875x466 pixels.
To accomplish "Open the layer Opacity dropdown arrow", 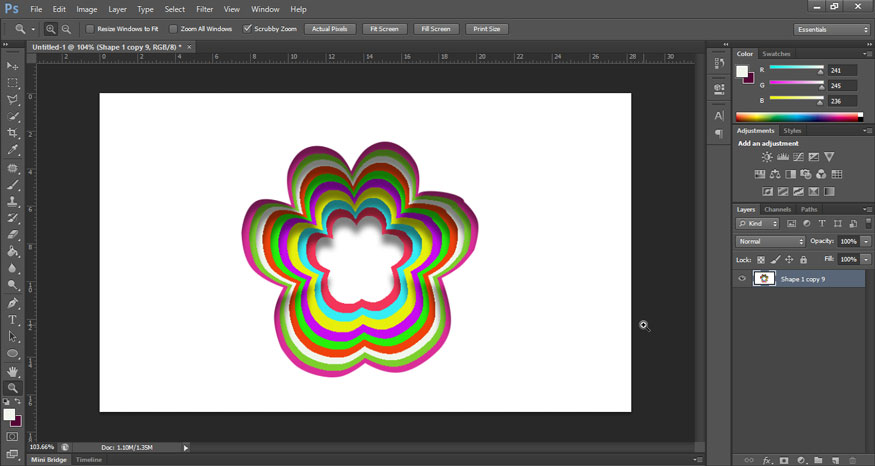I will tap(866, 242).
